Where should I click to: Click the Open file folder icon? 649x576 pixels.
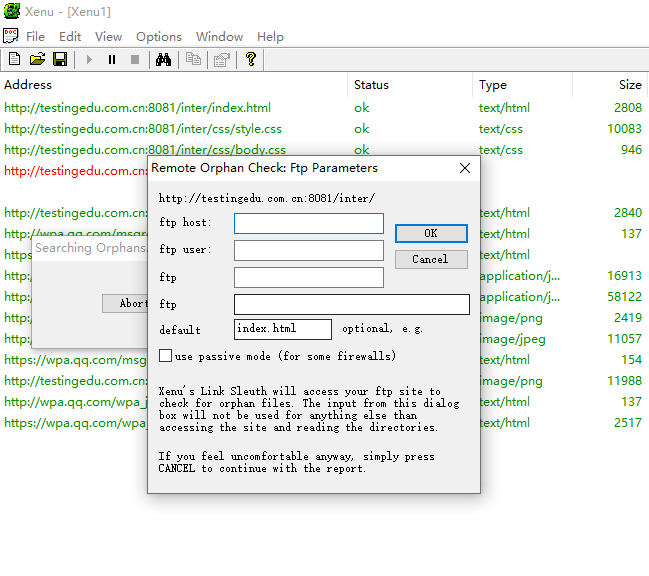point(37,60)
